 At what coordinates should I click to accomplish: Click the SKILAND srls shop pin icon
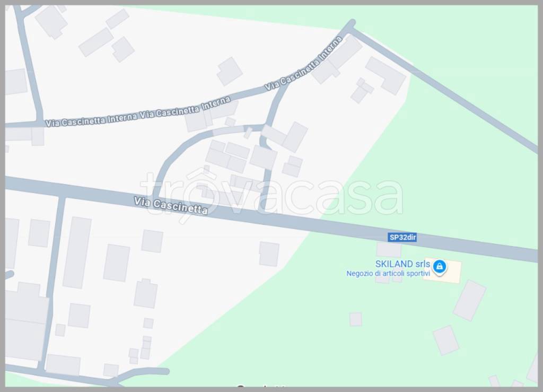point(440,267)
